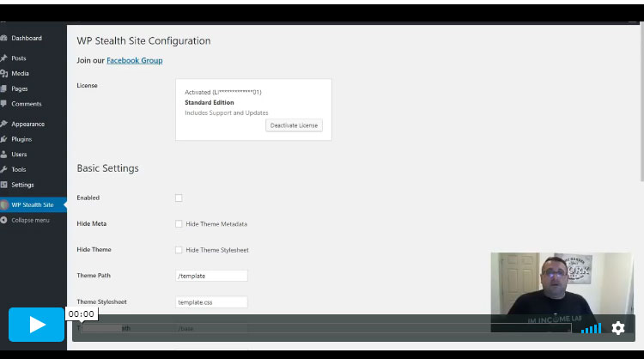
Task: Open the Users menu item
Action: (19, 154)
